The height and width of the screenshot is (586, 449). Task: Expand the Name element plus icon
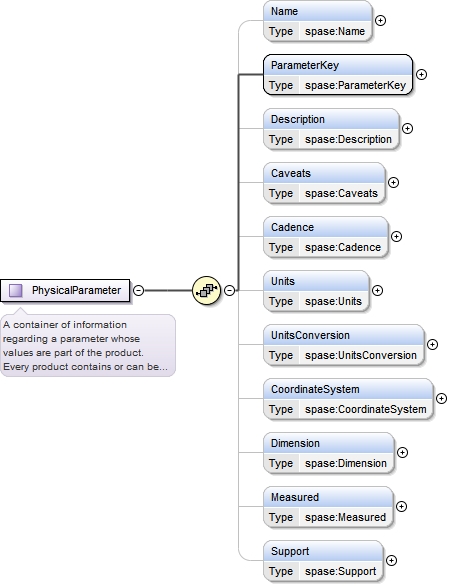click(380, 21)
